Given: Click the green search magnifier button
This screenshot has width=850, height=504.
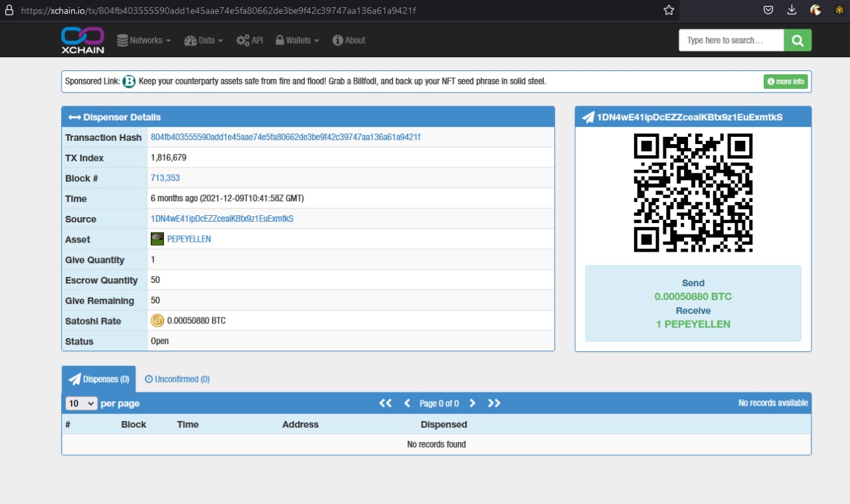Looking at the screenshot, I should point(798,41).
